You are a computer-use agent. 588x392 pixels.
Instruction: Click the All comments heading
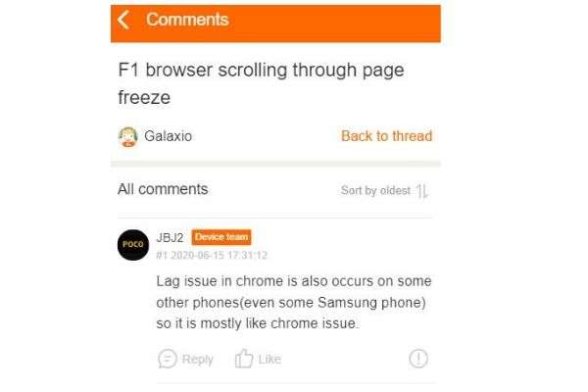pos(163,189)
